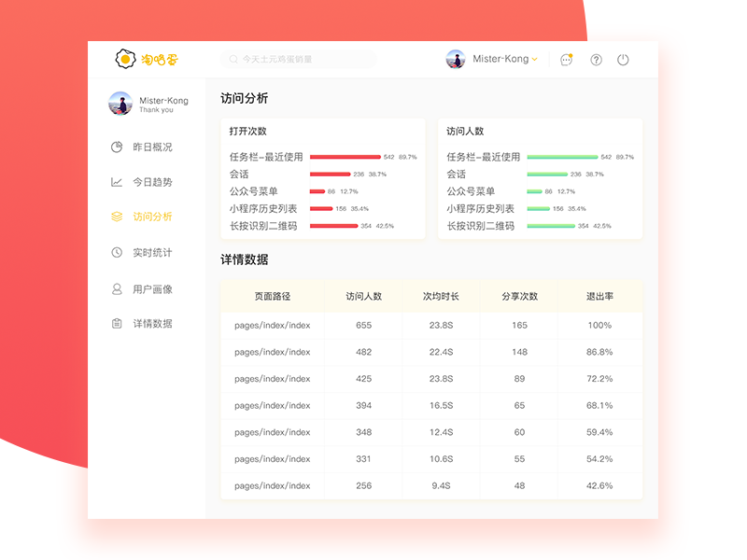This screenshot has height=560, width=747.
Task: Click the 今日趋势 line chart icon
Action: coord(117,182)
